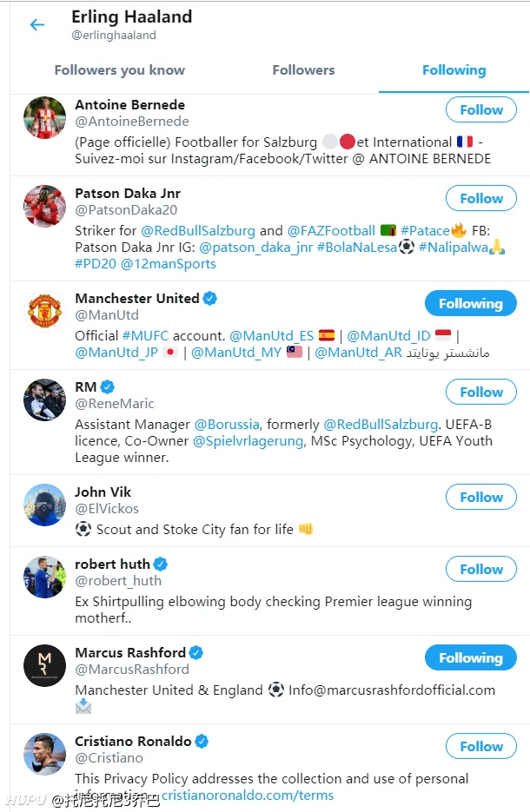This screenshot has width=530, height=812.
Task: Click robert huth's profile avatar
Action: (x=44, y=577)
